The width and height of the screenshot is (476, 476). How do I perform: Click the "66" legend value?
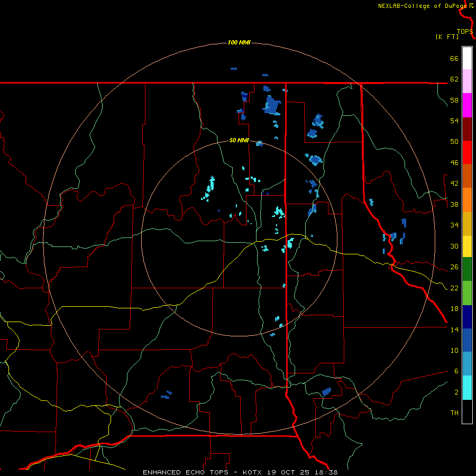click(x=454, y=58)
